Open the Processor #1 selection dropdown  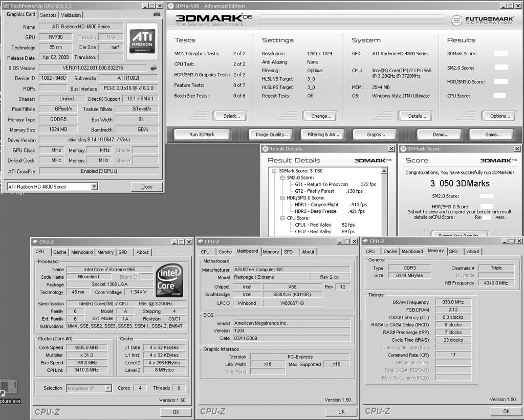pos(108,388)
